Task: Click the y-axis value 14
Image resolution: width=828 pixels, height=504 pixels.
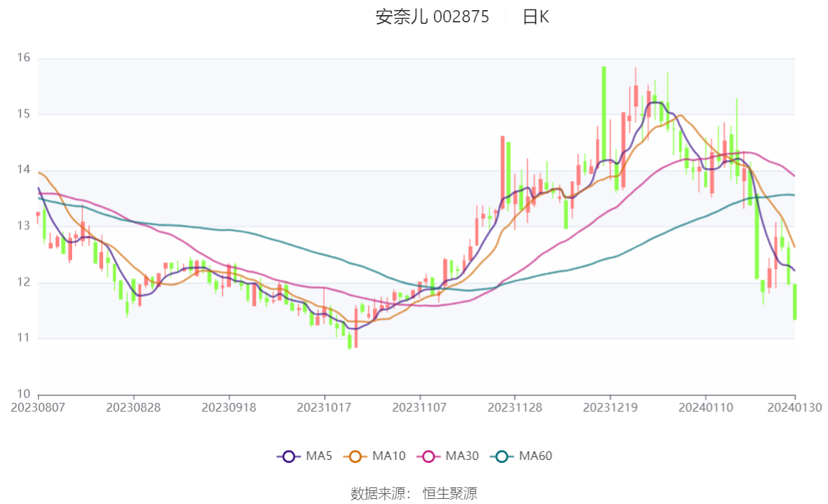Action: (x=23, y=169)
